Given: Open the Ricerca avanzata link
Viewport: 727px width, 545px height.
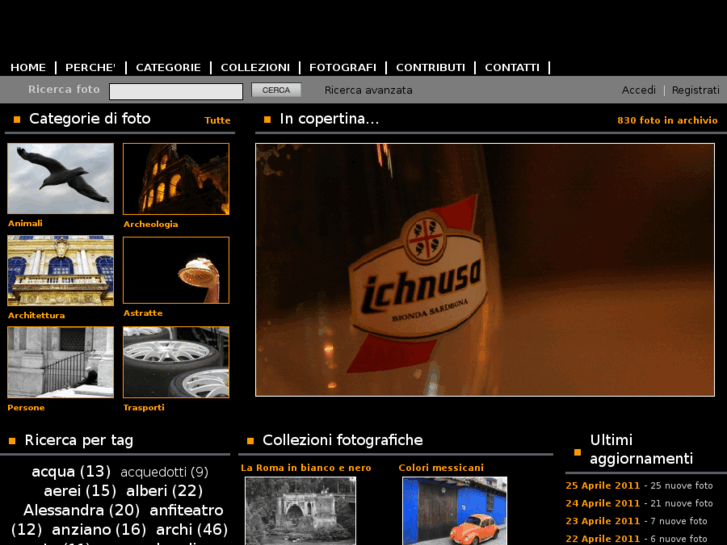Looking at the screenshot, I should tap(368, 90).
